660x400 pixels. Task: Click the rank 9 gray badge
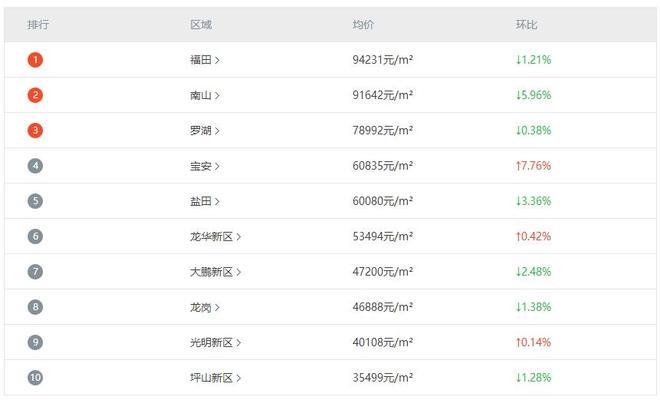coord(35,342)
